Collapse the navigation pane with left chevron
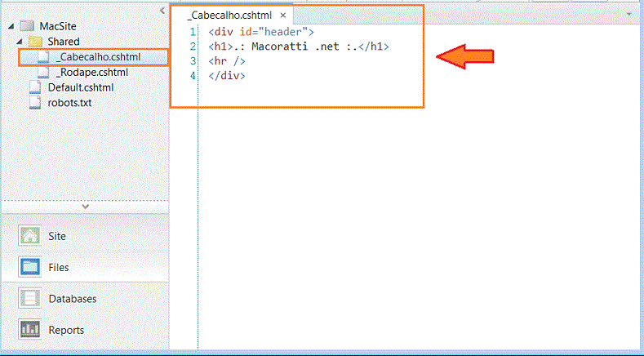Viewport: 644px width, 356px height. pos(162,11)
